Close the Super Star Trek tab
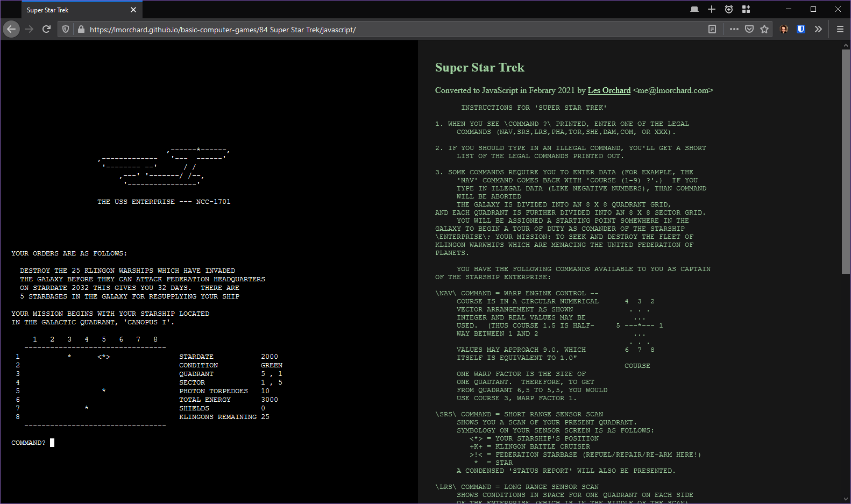Screen dimensions: 851x504 [x=133, y=10]
